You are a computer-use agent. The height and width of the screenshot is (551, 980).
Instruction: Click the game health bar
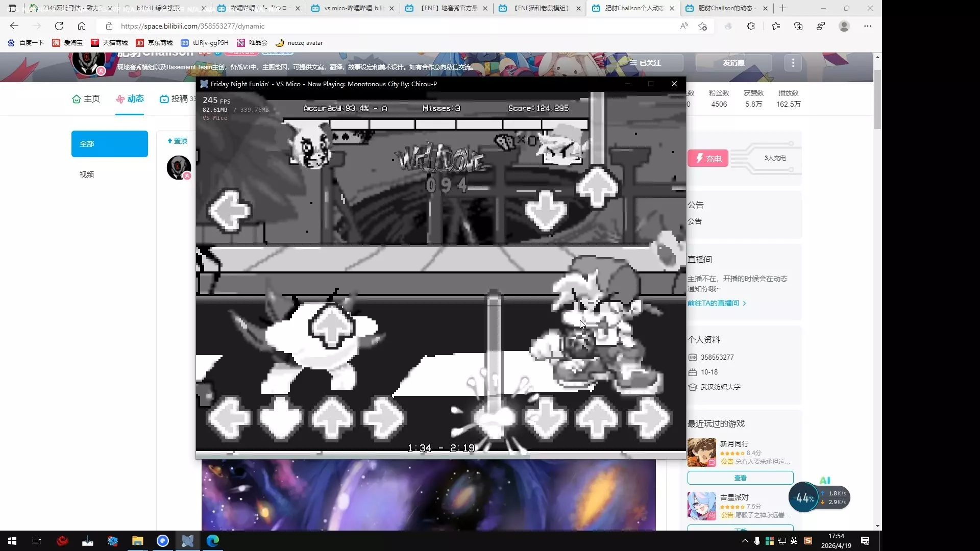click(435, 124)
